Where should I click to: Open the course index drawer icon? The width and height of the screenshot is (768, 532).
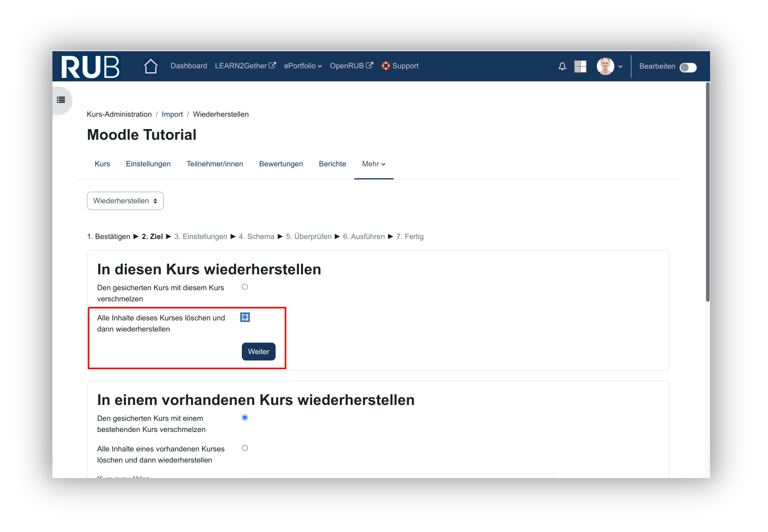click(x=61, y=100)
